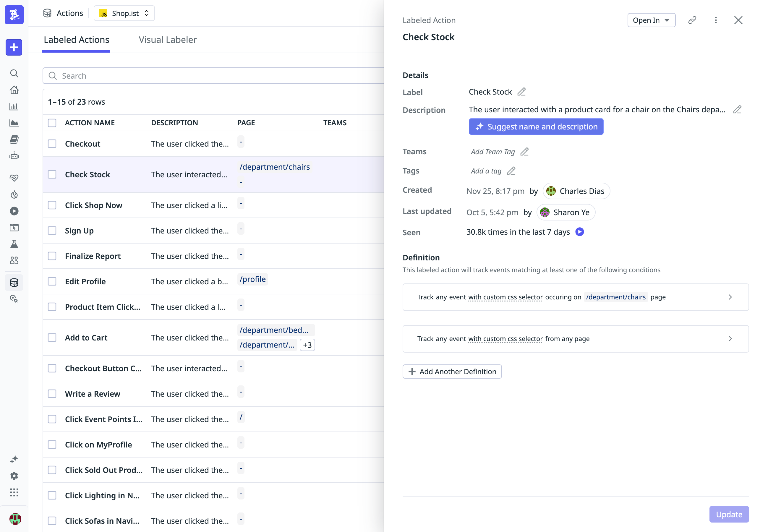The width and height of the screenshot is (768, 532).
Task: Select the Checkout row checkbox
Action: tap(52, 144)
